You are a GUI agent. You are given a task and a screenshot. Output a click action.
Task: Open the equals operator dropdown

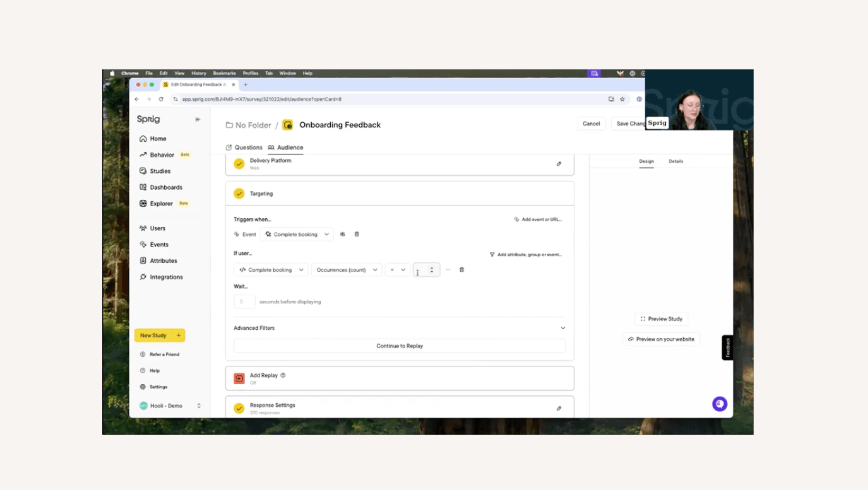397,270
